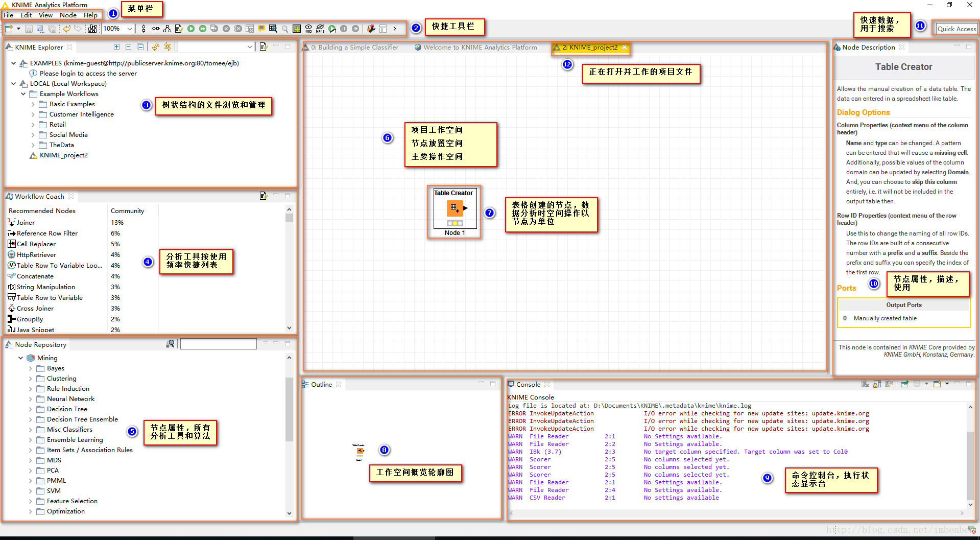980x540 pixels.
Task: Open the node auto-layout toolbar icon
Action: (x=167, y=29)
